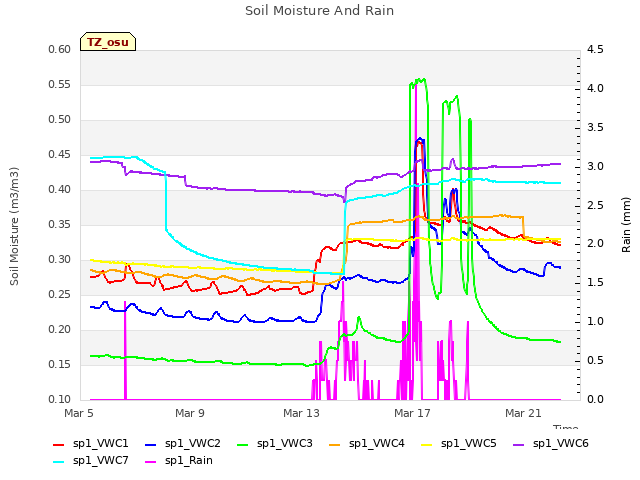The width and height of the screenshot is (640, 480).
Task: Click the Mar 17 x-axis date label
Action: (412, 413)
